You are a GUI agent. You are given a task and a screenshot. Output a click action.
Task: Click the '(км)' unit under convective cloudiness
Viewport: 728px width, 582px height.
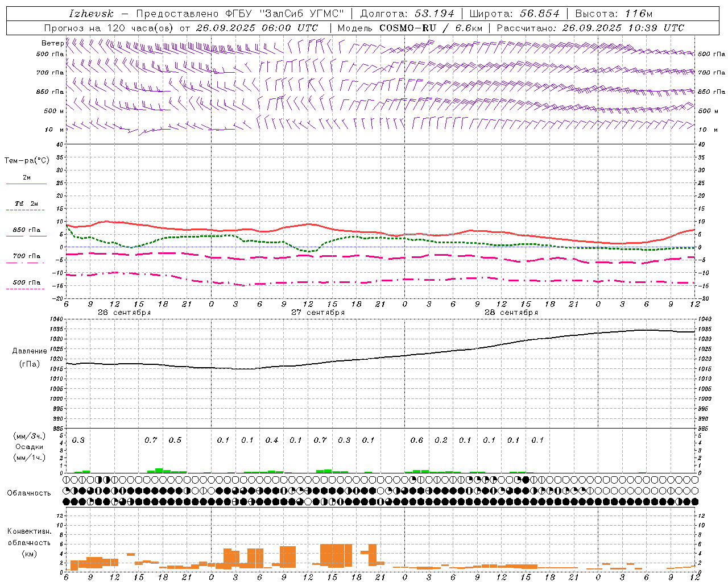tap(30, 554)
